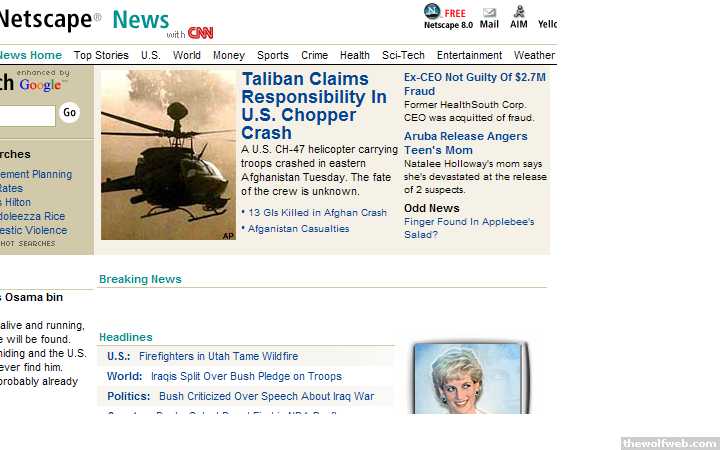Click the CNN logo in the header
This screenshot has width=720, height=450.
pyautogui.click(x=201, y=33)
